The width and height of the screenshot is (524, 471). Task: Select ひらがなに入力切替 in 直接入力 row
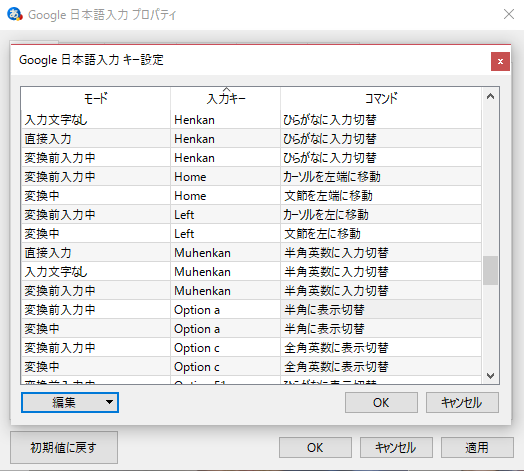click(x=381, y=139)
